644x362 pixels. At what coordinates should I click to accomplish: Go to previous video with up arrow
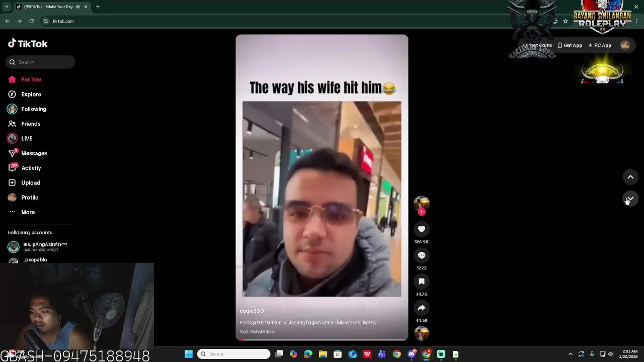[x=630, y=177]
